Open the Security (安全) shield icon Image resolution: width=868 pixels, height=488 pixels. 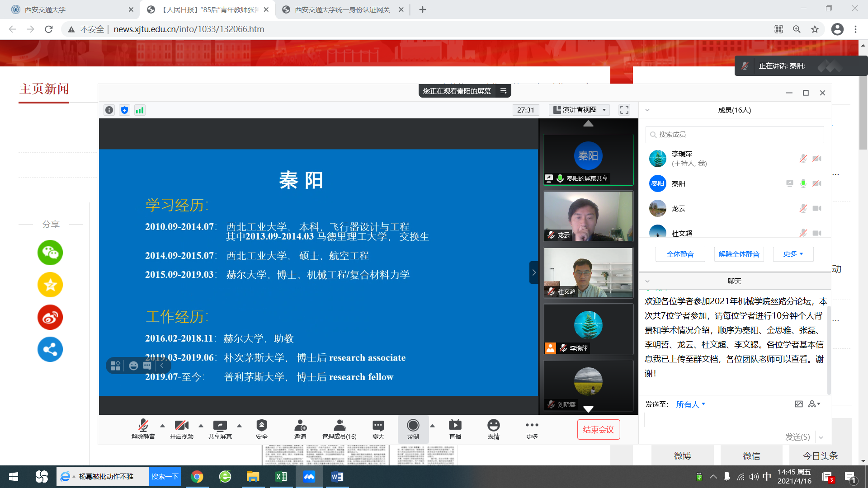pos(261,426)
